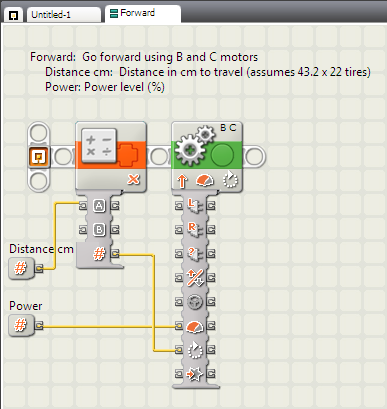Screen dimensions: 387x409
Task: Click the Duration data hub plug
Action: pyautogui.click(x=195, y=350)
